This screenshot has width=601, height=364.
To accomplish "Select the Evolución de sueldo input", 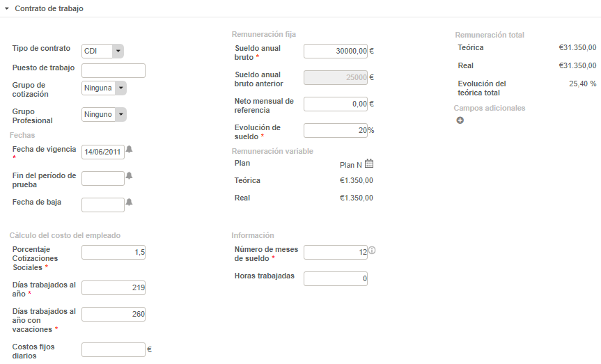I will coord(336,130).
